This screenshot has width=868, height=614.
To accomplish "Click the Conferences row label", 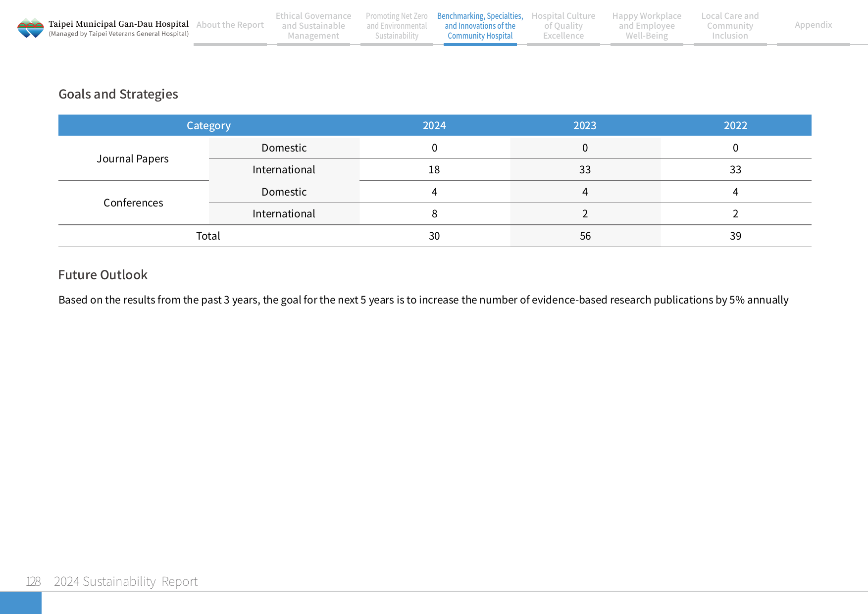I will (133, 203).
